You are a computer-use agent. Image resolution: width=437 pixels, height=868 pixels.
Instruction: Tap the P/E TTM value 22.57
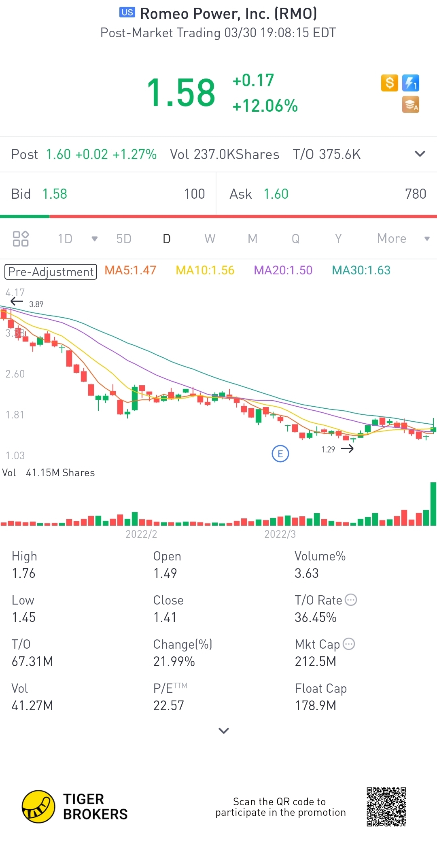(168, 706)
